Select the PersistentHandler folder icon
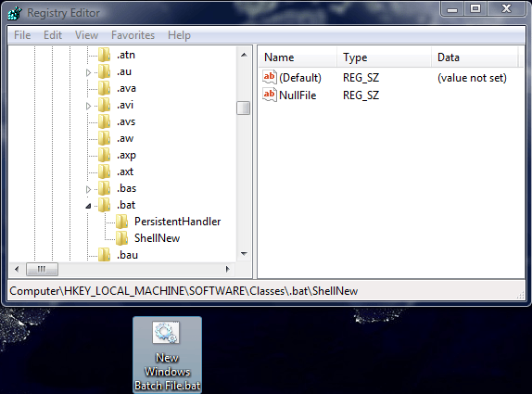The height and width of the screenshot is (394, 532). point(121,222)
